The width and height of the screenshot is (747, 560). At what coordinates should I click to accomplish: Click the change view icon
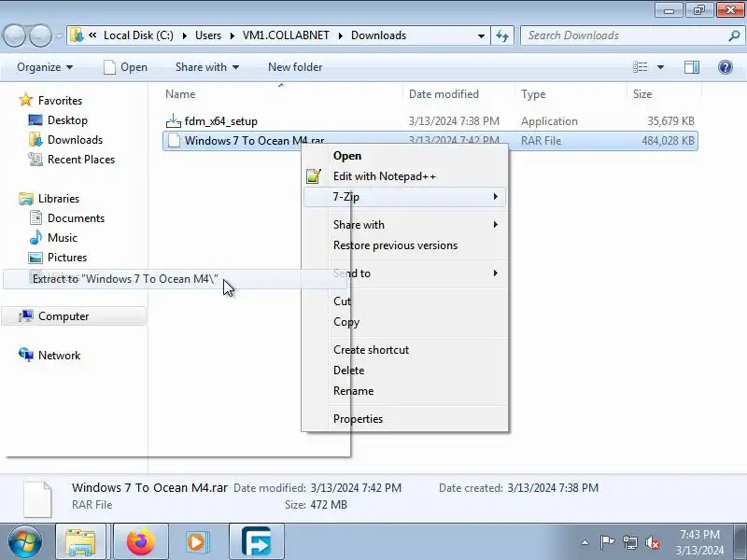pos(640,67)
